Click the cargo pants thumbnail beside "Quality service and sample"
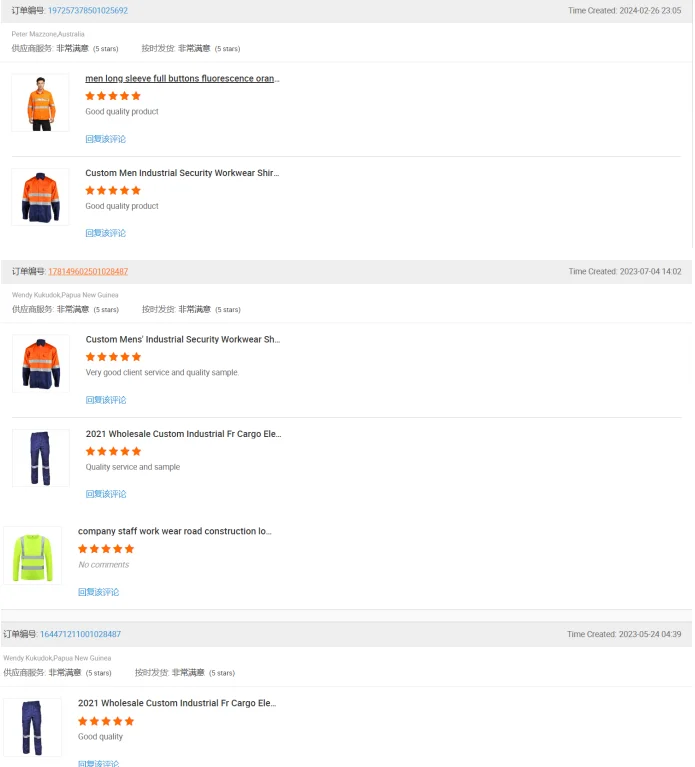This screenshot has width=695, height=767. [x=41, y=458]
